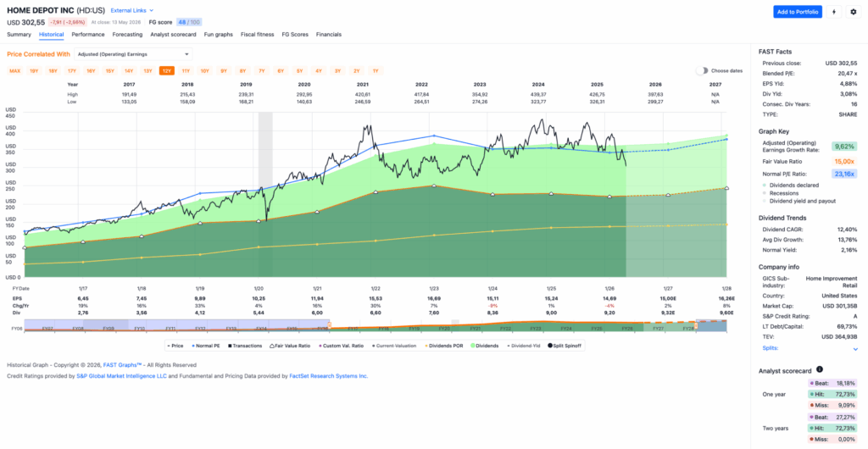Toggle the Price legend item

pyautogui.click(x=176, y=346)
